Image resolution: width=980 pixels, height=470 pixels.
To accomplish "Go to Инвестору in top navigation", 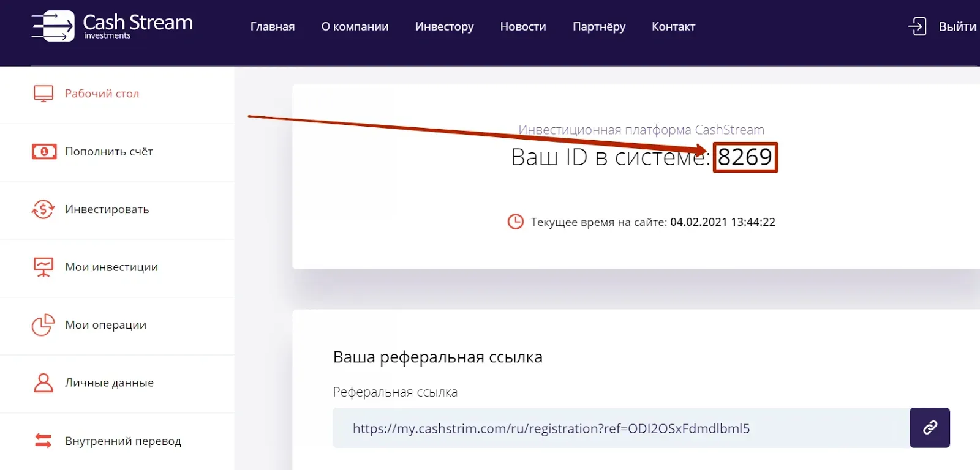I will (445, 26).
